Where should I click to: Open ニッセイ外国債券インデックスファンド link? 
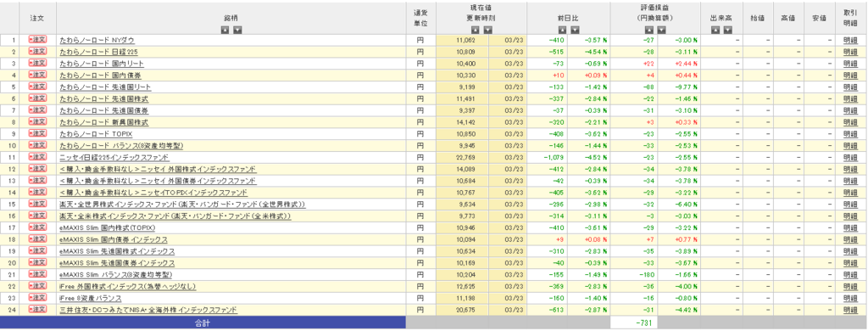[158, 181]
